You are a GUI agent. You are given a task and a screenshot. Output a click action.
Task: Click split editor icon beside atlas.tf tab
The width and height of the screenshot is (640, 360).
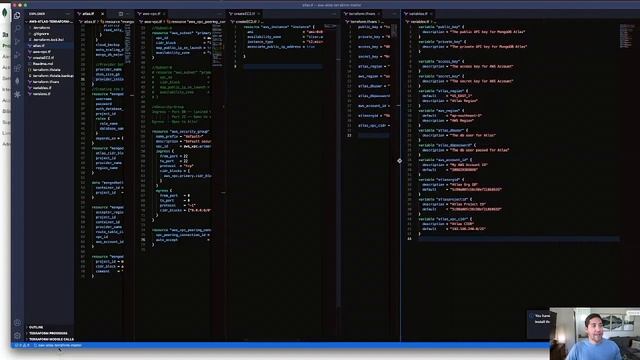[121, 14]
